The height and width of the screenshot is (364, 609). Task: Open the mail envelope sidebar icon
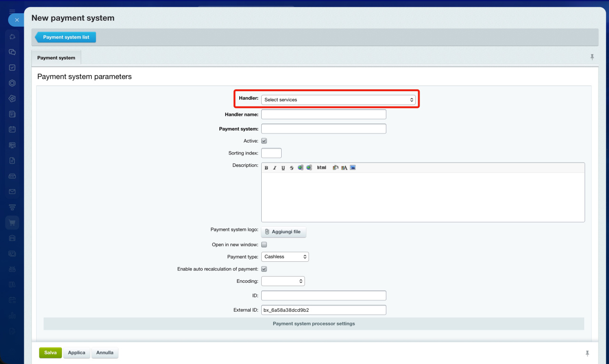click(x=12, y=192)
